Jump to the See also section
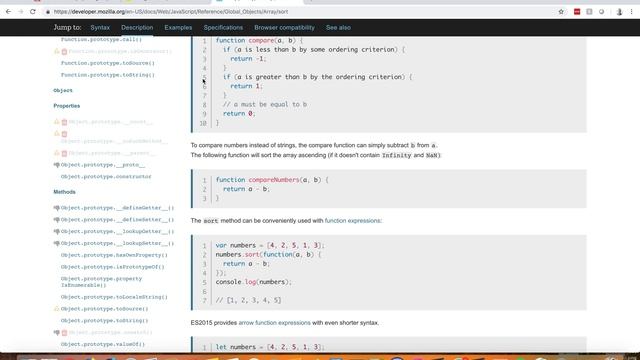Screen dimensions: 640x360 338,27
